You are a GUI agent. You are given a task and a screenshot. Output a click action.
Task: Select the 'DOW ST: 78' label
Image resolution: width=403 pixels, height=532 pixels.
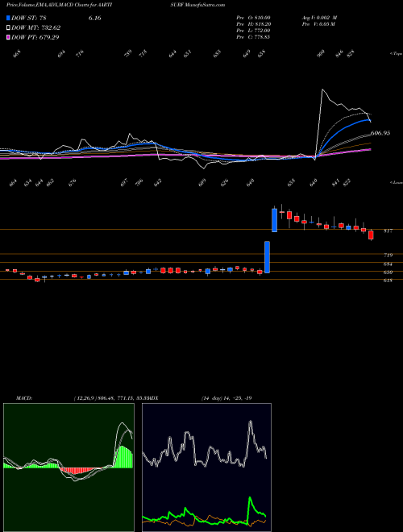pyautogui.click(x=29, y=18)
